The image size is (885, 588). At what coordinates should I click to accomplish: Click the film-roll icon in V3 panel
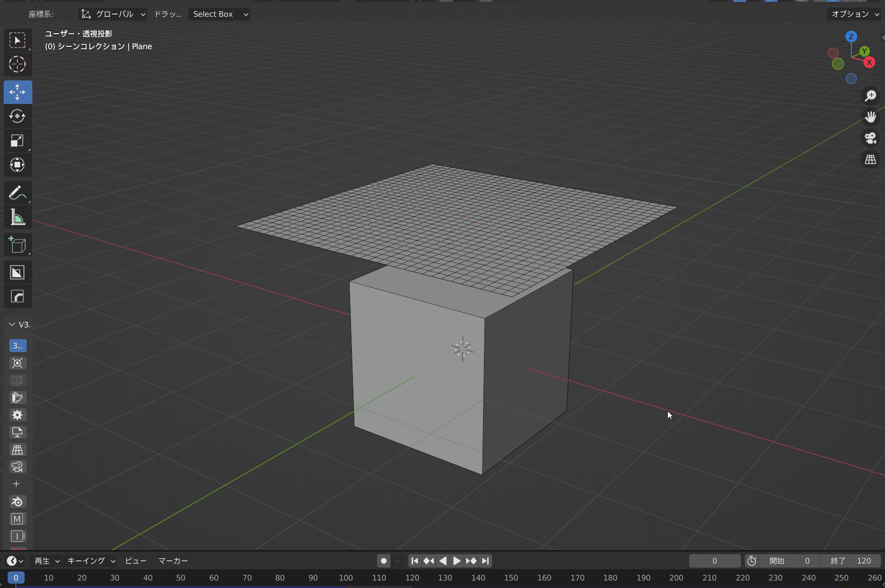17,398
